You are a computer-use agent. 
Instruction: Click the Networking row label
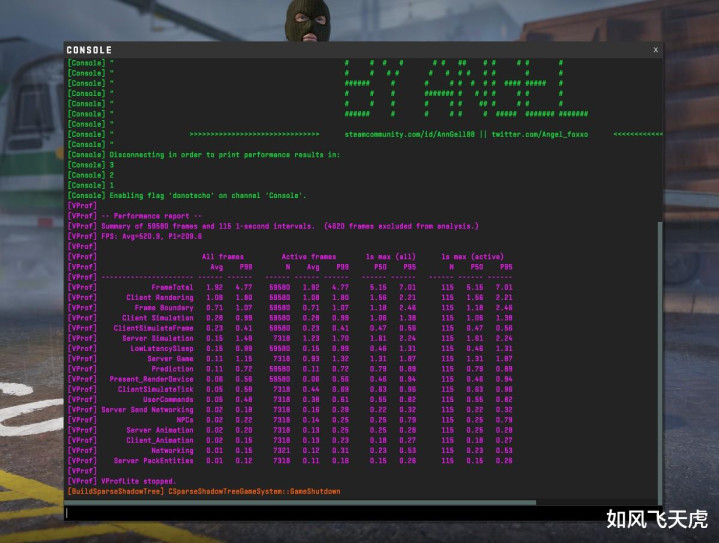(x=172, y=451)
